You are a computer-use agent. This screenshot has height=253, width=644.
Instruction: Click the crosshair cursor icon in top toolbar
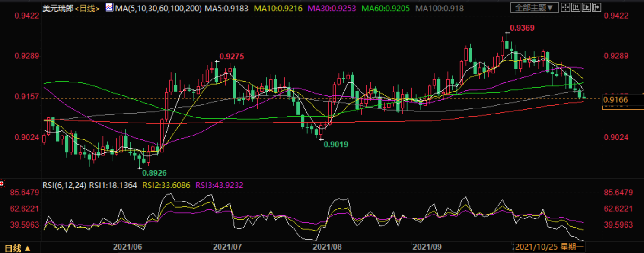[565, 7]
